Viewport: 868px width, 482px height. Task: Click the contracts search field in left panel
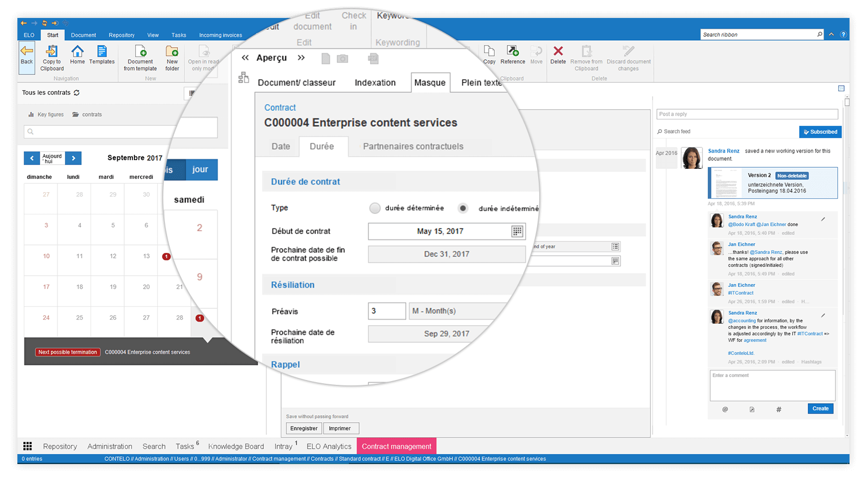(x=120, y=131)
